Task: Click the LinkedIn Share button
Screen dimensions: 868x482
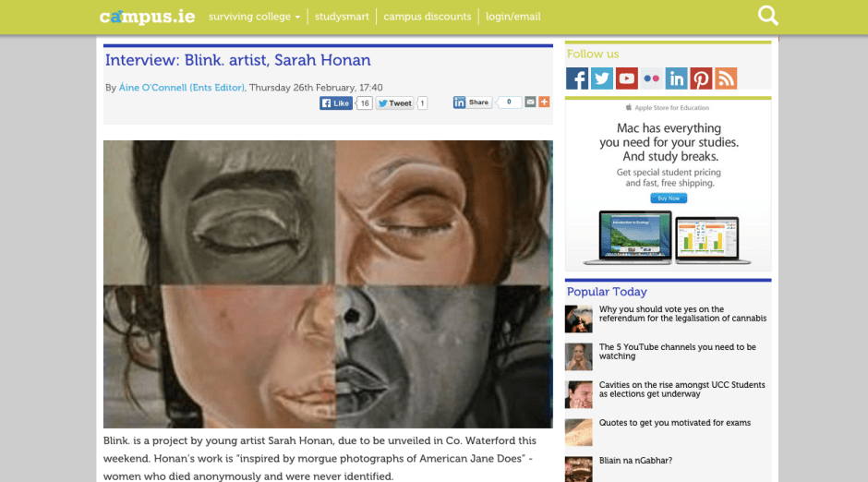Action: pyautogui.click(x=472, y=102)
